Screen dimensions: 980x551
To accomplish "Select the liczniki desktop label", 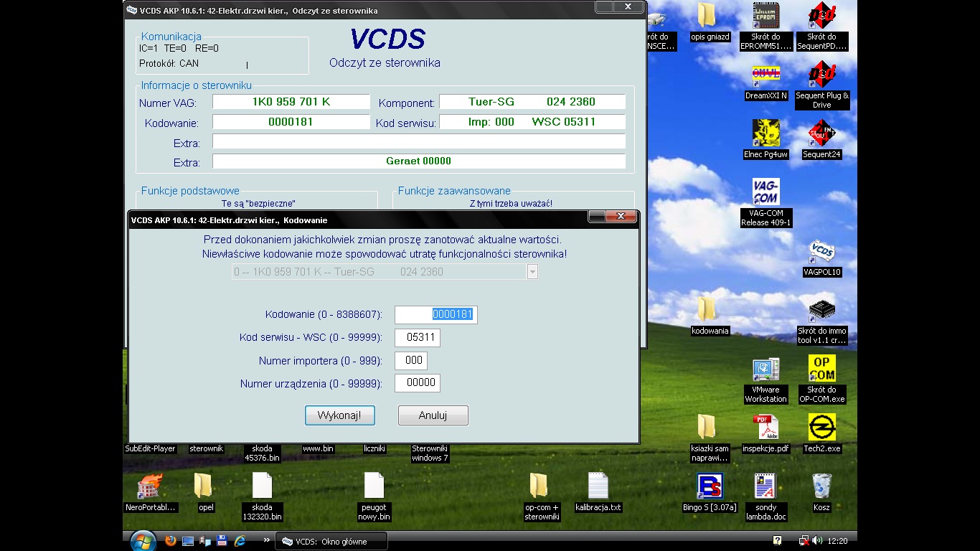I will tap(374, 448).
